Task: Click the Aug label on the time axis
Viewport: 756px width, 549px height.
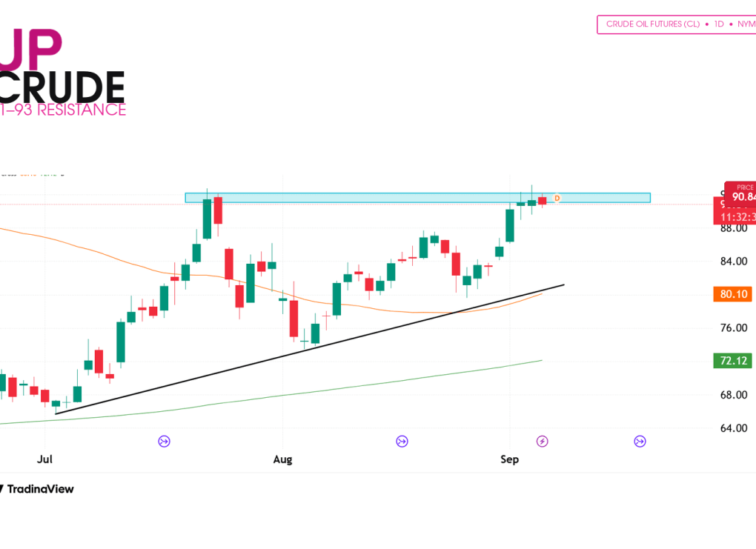Action: [x=282, y=459]
